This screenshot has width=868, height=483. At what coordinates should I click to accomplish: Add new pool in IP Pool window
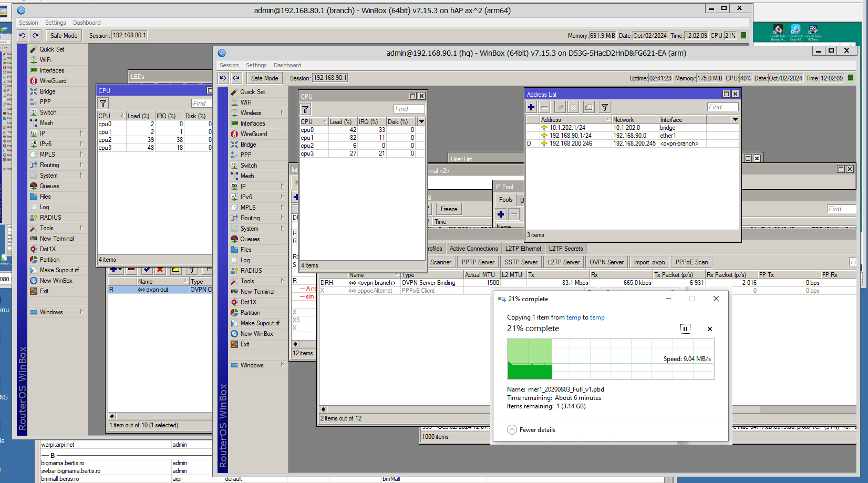click(501, 214)
